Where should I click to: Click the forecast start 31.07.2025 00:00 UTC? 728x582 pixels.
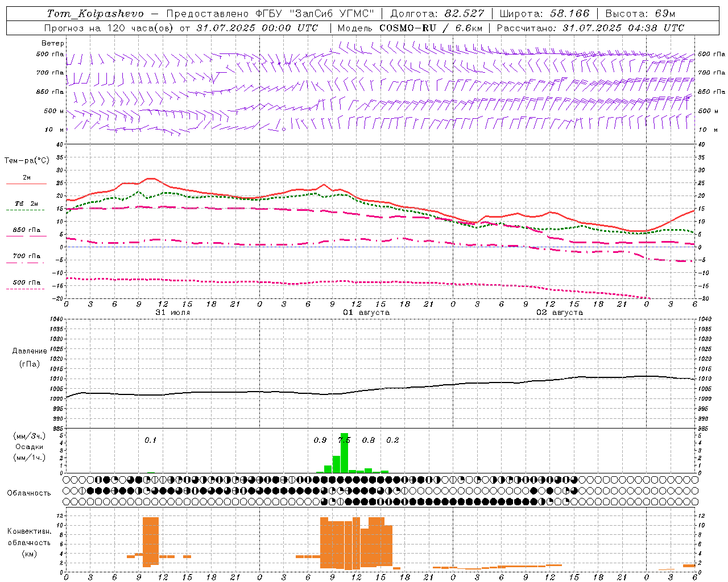[257, 28]
